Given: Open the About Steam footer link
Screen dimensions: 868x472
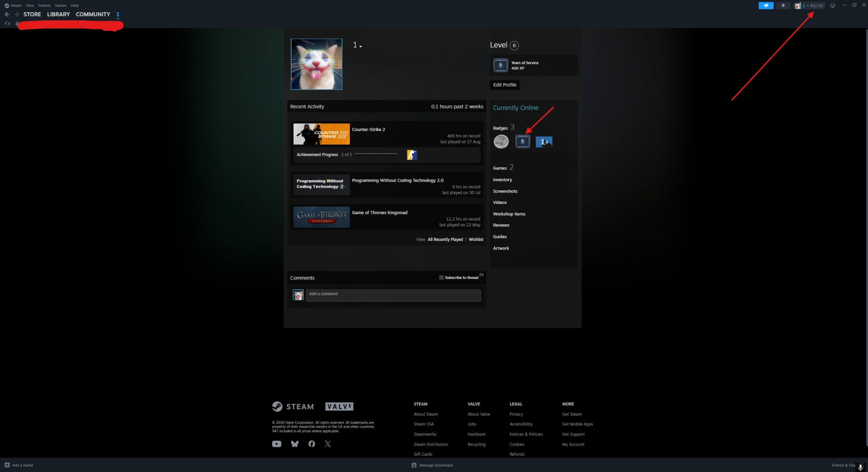Looking at the screenshot, I should click(x=426, y=414).
